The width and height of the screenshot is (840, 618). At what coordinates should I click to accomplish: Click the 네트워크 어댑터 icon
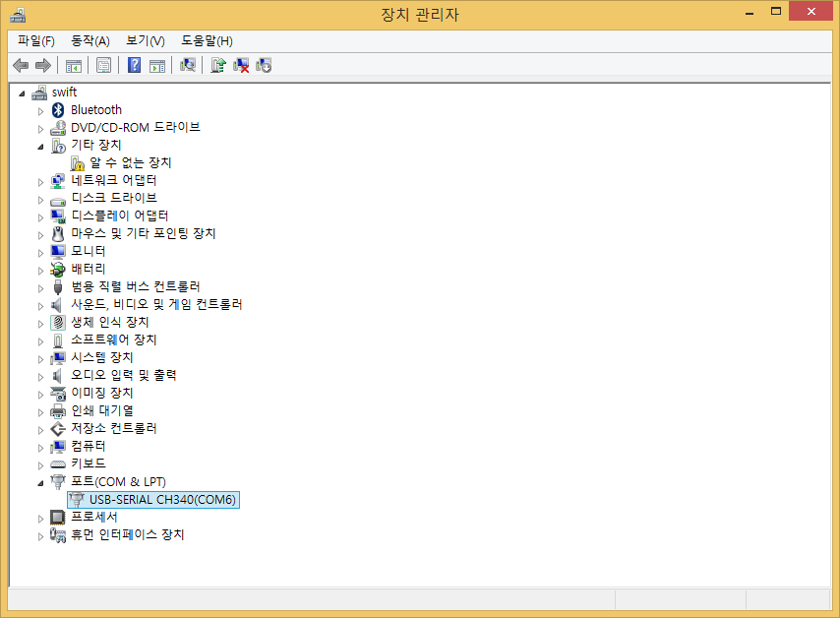tap(58, 181)
